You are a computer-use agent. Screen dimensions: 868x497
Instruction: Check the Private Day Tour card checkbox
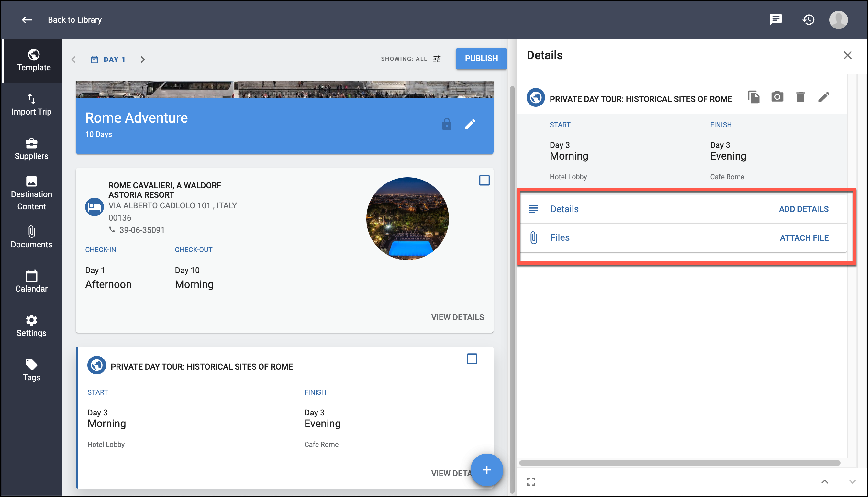point(472,359)
